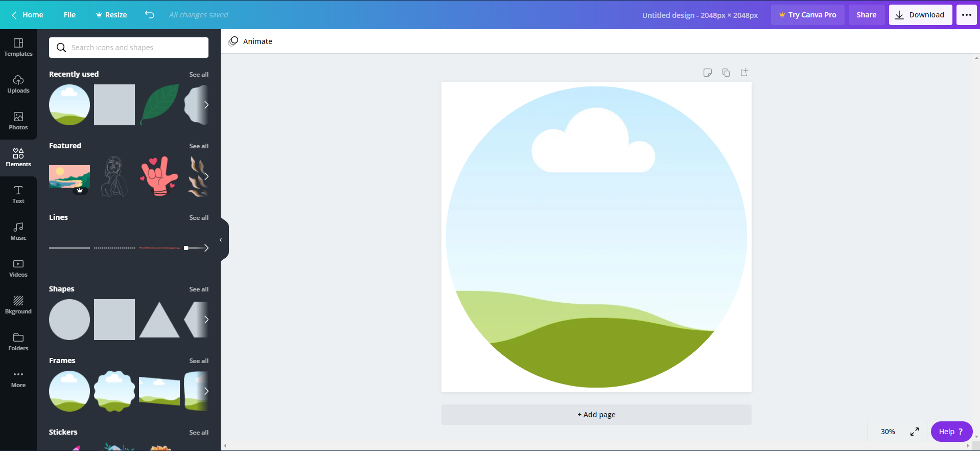The image size is (980, 451).
Task: Select the green leaf in Recently used
Action: pyautogui.click(x=159, y=105)
